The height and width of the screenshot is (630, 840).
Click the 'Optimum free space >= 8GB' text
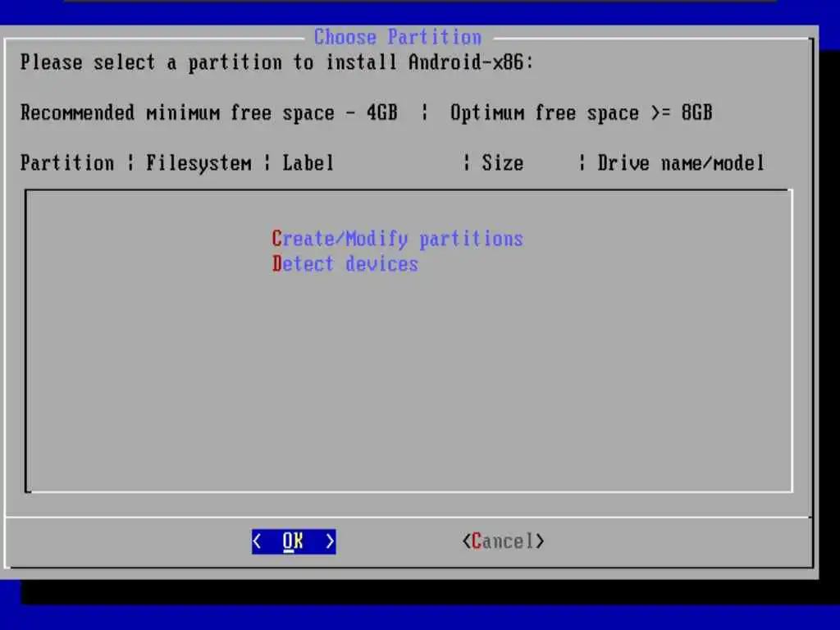[582, 112]
